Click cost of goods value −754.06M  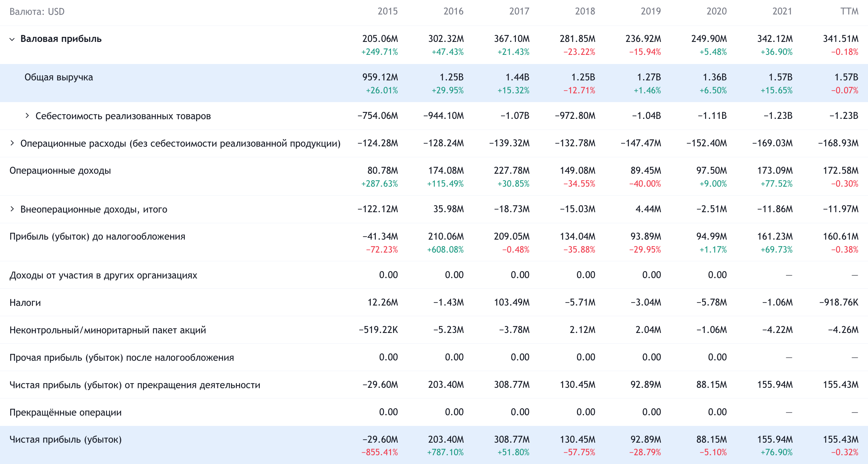click(378, 116)
